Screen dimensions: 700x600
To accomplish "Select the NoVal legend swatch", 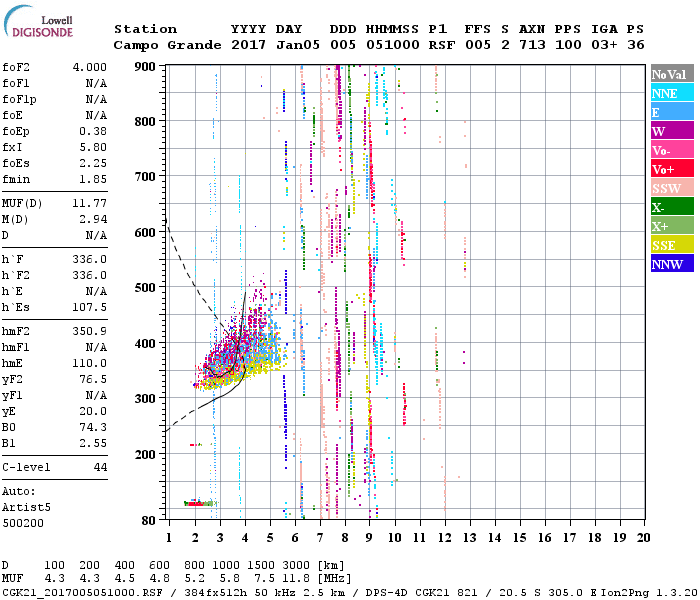I will tap(671, 74).
